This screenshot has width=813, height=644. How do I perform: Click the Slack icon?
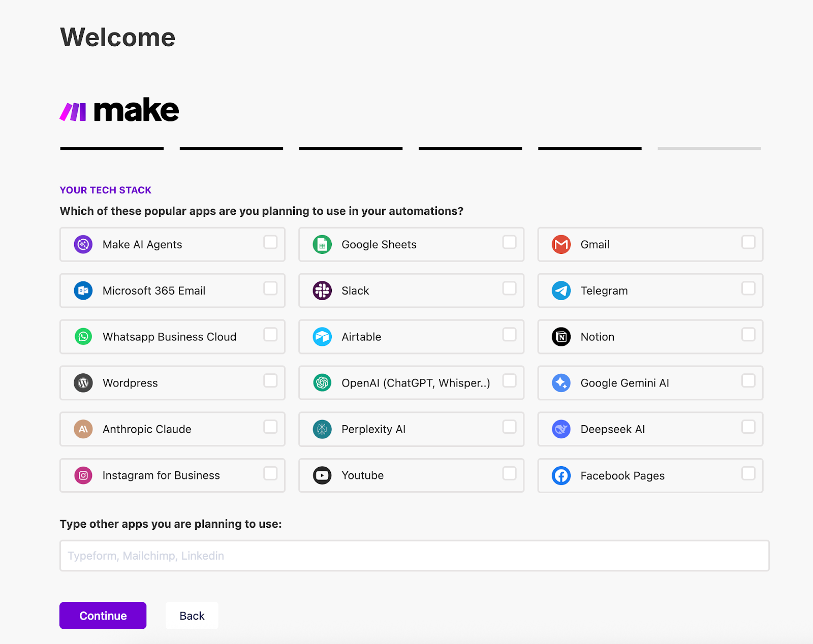[x=322, y=291]
